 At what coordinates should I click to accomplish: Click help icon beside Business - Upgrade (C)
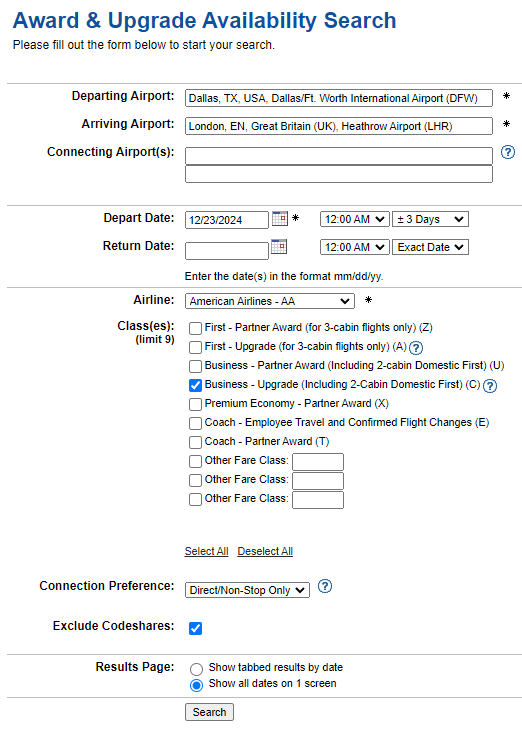pos(490,386)
